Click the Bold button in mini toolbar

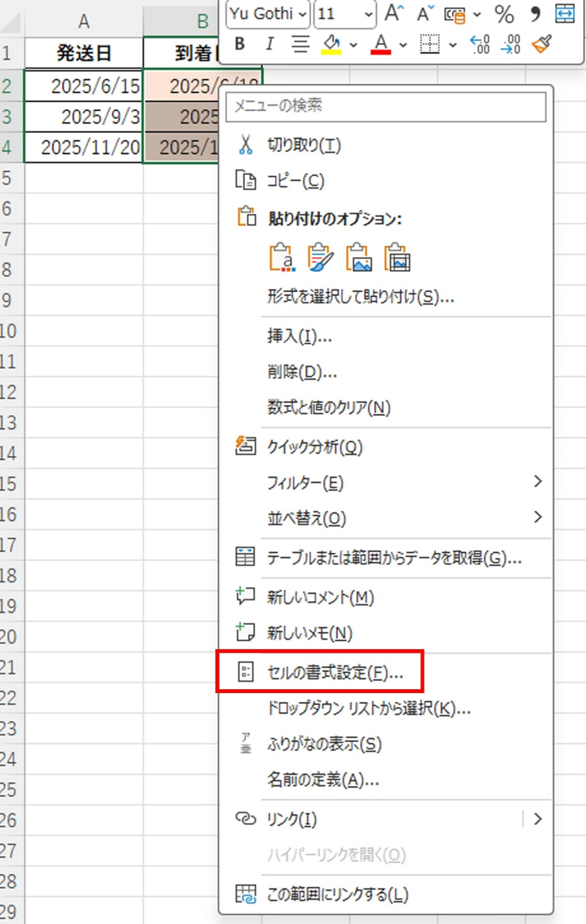[x=239, y=44]
